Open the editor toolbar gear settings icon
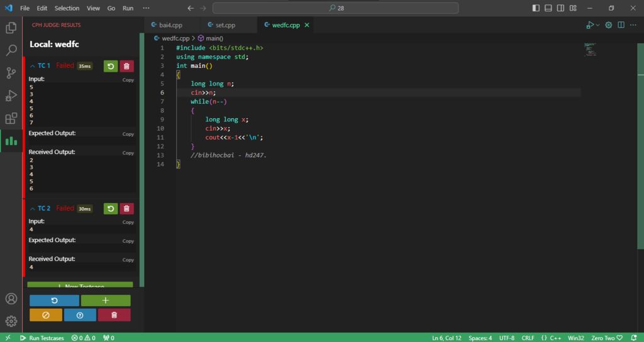Screen dimensions: 644x342 point(609,25)
